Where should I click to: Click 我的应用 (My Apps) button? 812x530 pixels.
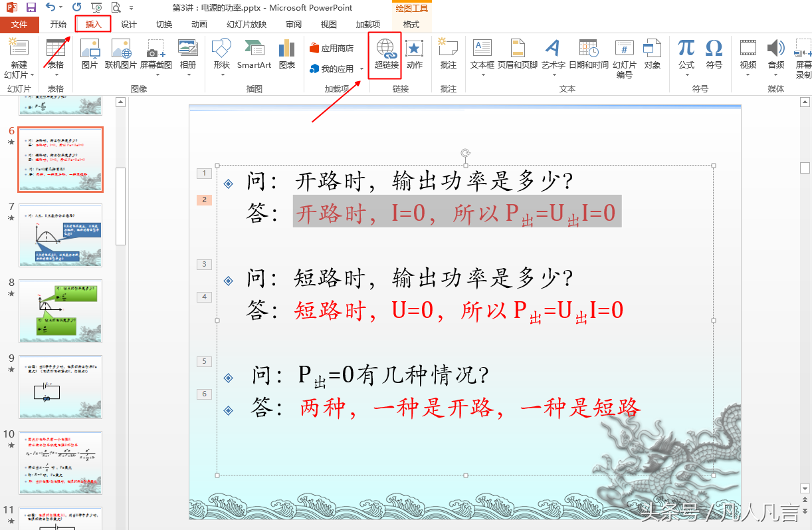[x=332, y=68]
